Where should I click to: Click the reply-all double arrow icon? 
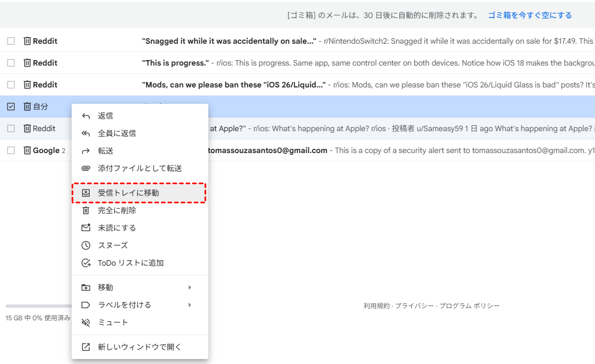(86, 133)
